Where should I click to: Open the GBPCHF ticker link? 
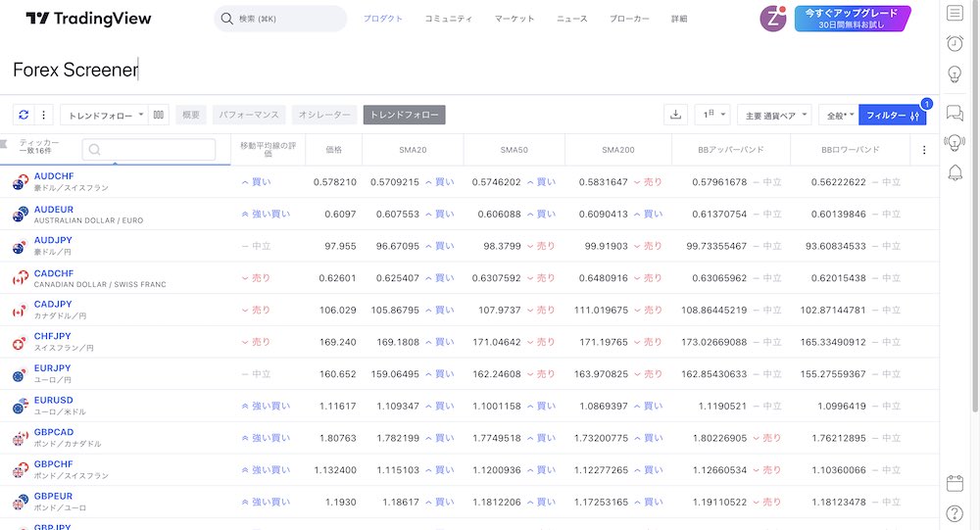pyautogui.click(x=53, y=463)
